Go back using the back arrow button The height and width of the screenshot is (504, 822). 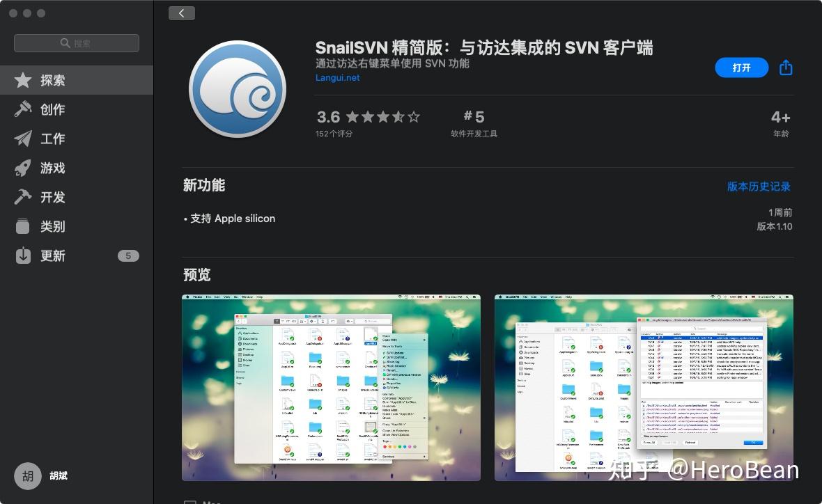[181, 13]
